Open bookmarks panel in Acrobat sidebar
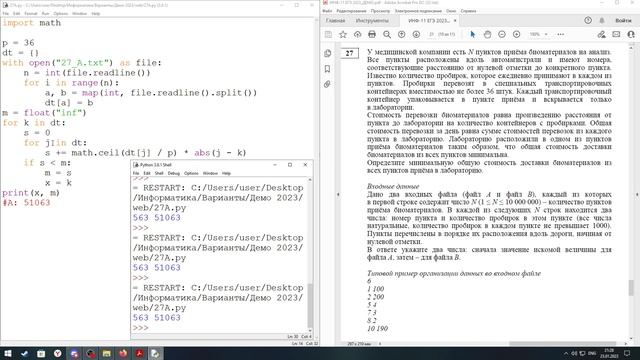640x360 pixels. tap(327, 69)
